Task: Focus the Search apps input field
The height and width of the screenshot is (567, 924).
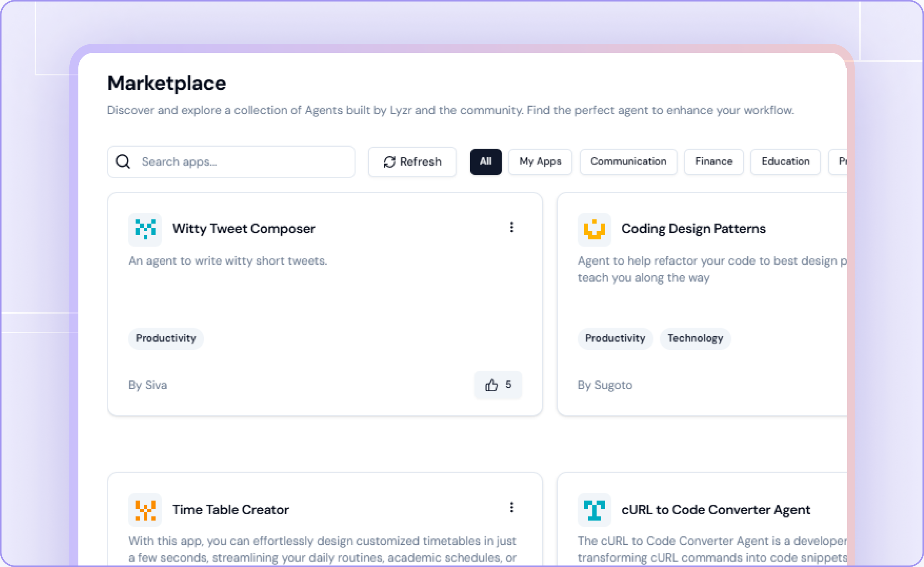Action: point(241,162)
